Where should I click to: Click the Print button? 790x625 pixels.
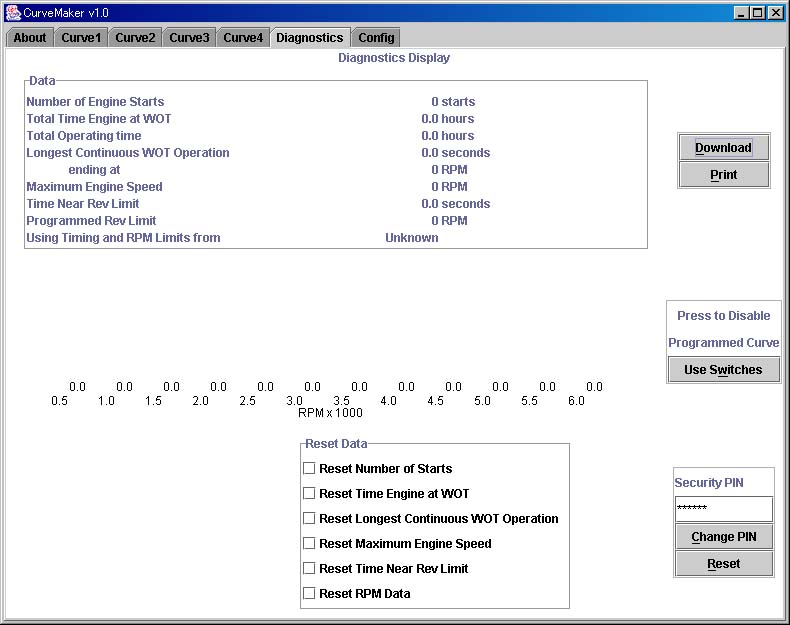pyautogui.click(x=723, y=175)
